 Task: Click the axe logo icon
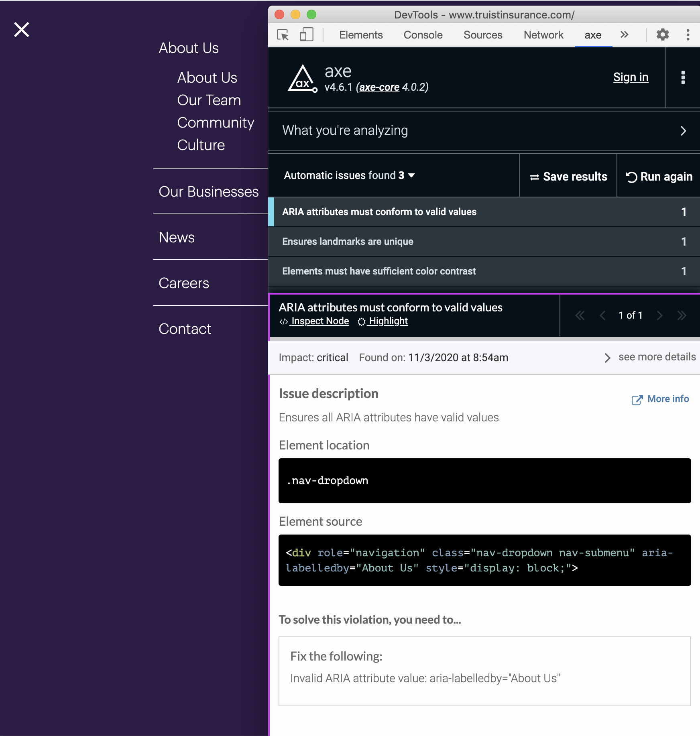pos(303,79)
